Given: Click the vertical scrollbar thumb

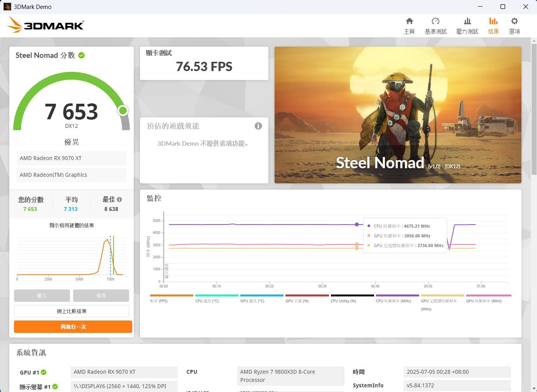Looking at the screenshot, I should (534, 109).
